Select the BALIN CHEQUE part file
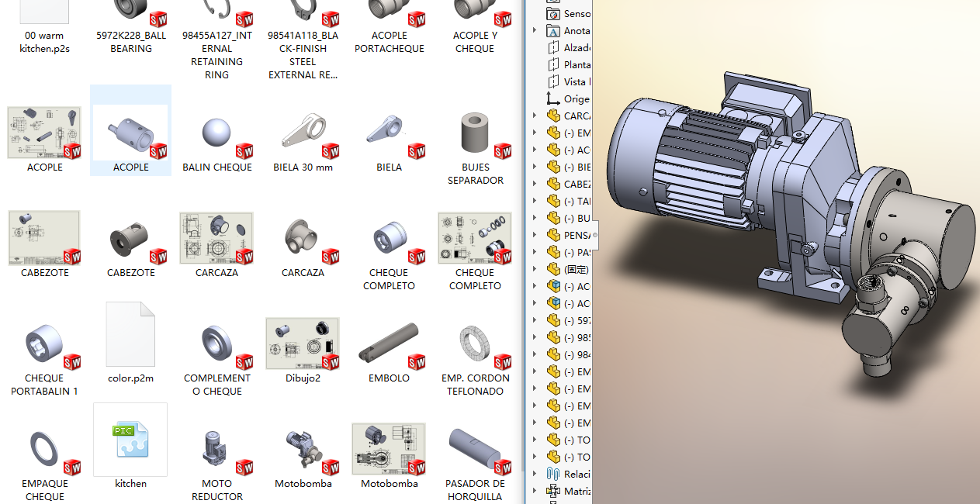This screenshot has height=504, width=980. click(x=216, y=133)
